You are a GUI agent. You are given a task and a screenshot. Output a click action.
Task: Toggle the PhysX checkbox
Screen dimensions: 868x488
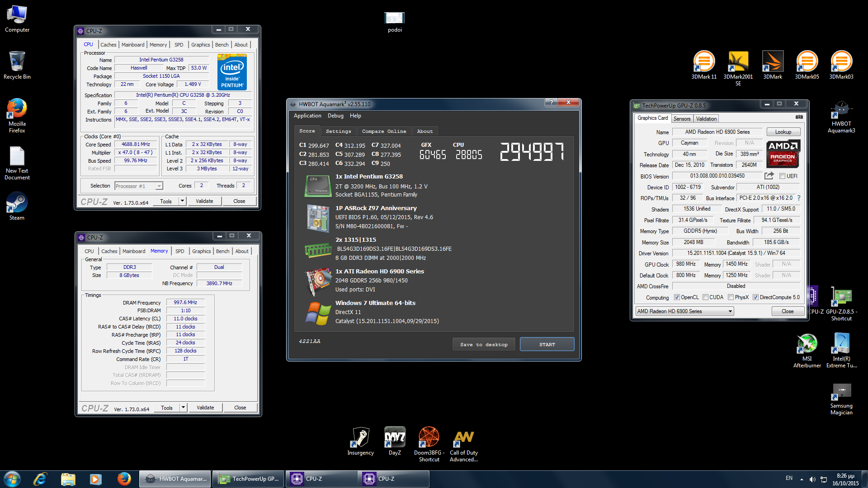(731, 297)
